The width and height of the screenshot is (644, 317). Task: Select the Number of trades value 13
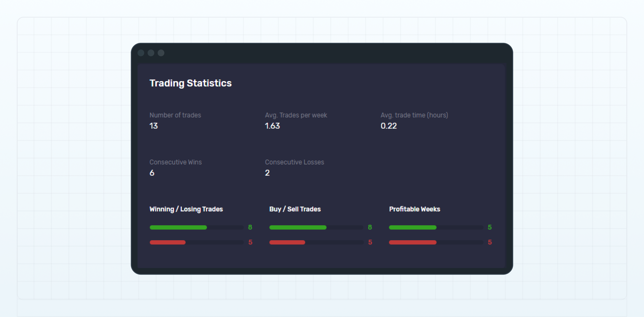[x=153, y=126]
